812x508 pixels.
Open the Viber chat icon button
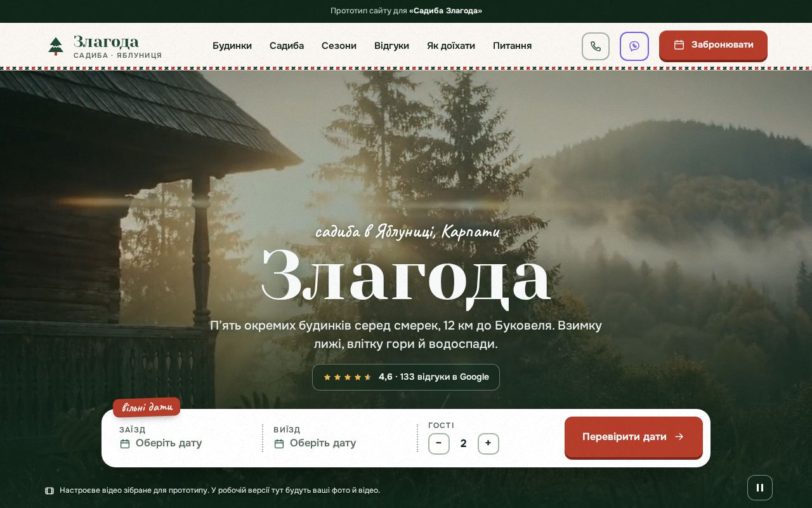(634, 46)
